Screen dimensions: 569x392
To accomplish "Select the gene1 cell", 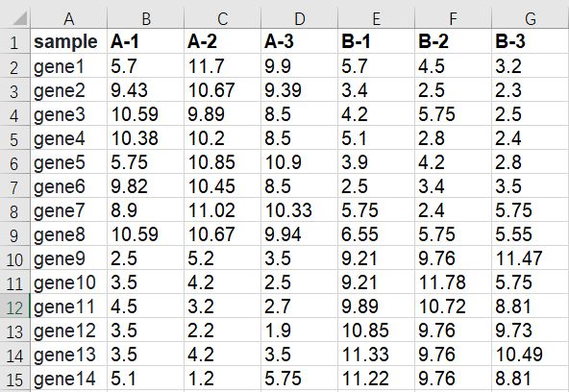I will pyautogui.click(x=69, y=65).
